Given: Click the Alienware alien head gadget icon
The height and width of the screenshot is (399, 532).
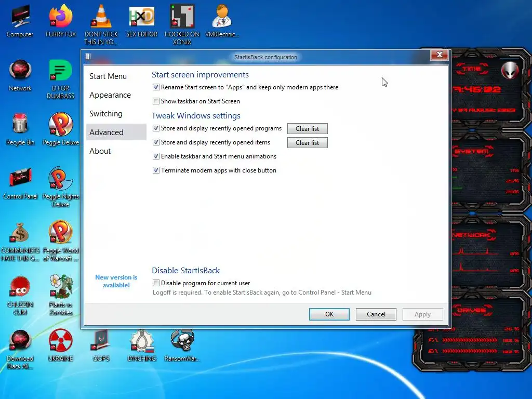Looking at the screenshot, I should tap(510, 71).
